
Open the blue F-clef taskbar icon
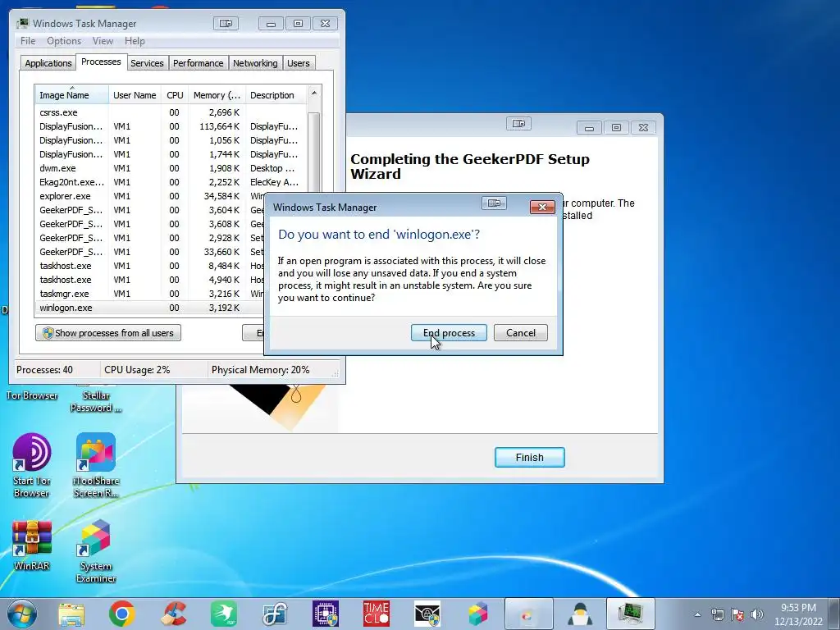pos(275,614)
